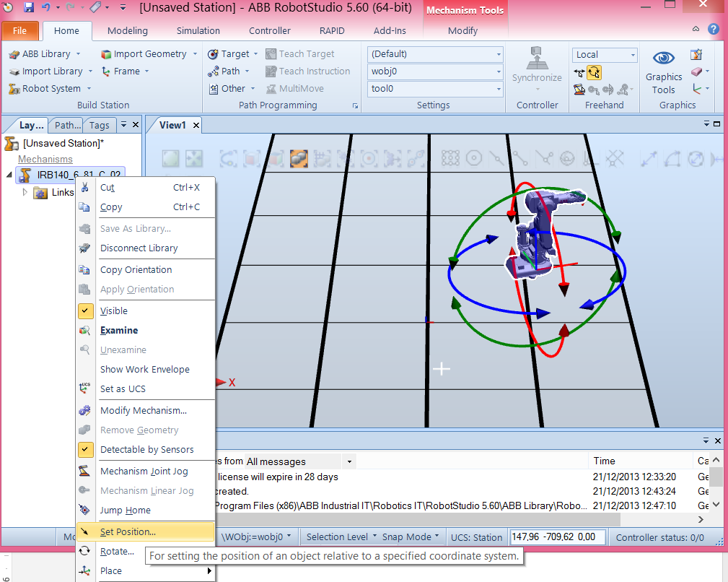Image resolution: width=728 pixels, height=582 pixels.
Task: Select the Freehand Move tool icon
Action: click(x=579, y=73)
